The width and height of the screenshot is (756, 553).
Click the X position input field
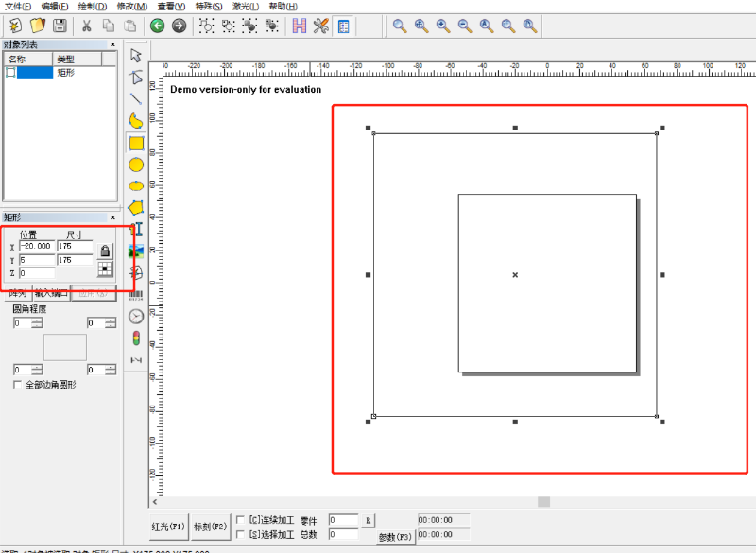[36, 247]
